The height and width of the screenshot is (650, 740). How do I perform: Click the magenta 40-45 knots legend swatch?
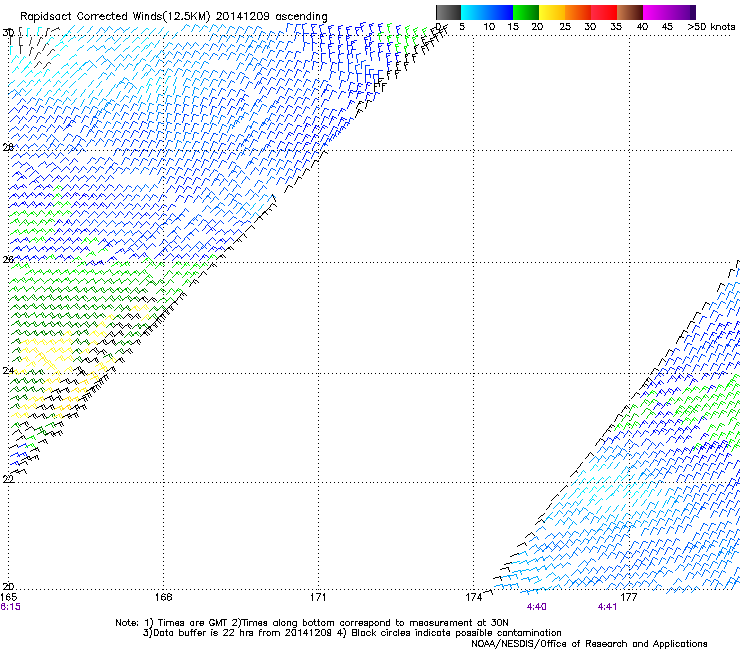click(656, 12)
